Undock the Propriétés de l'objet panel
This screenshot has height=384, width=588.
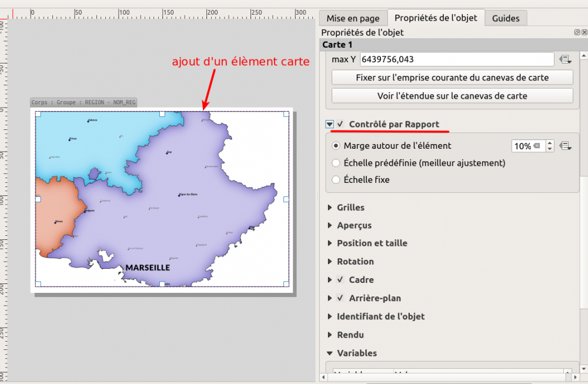click(577, 32)
